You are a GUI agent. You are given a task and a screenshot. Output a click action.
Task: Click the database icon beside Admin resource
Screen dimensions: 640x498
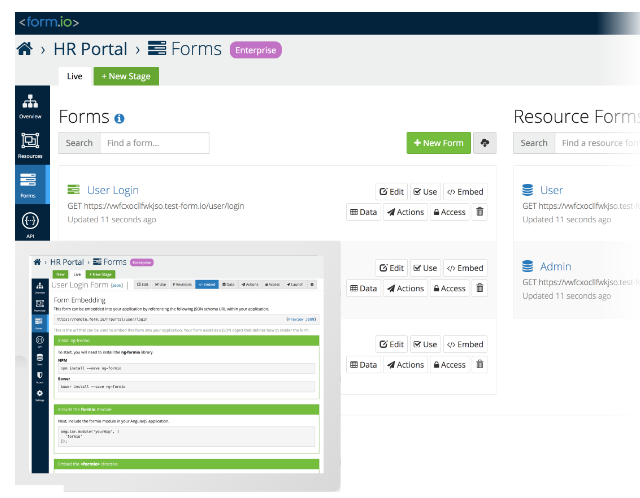[527, 266]
